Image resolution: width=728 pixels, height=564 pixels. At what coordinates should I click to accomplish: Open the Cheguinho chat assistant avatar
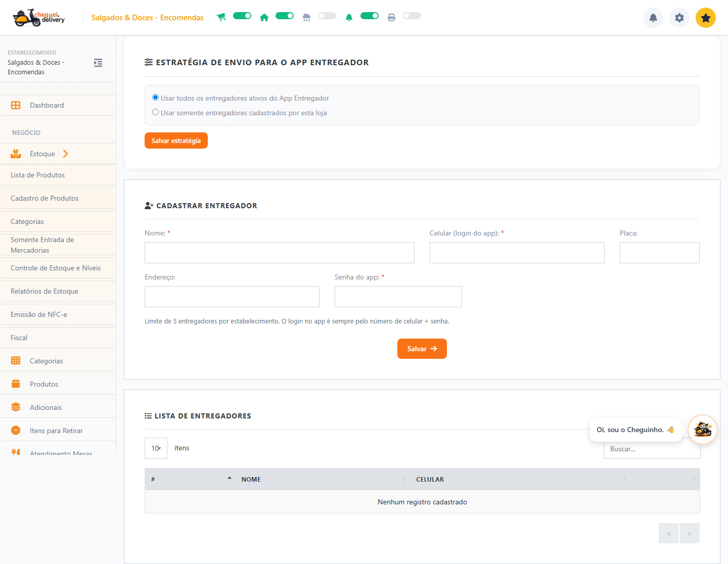tap(703, 430)
